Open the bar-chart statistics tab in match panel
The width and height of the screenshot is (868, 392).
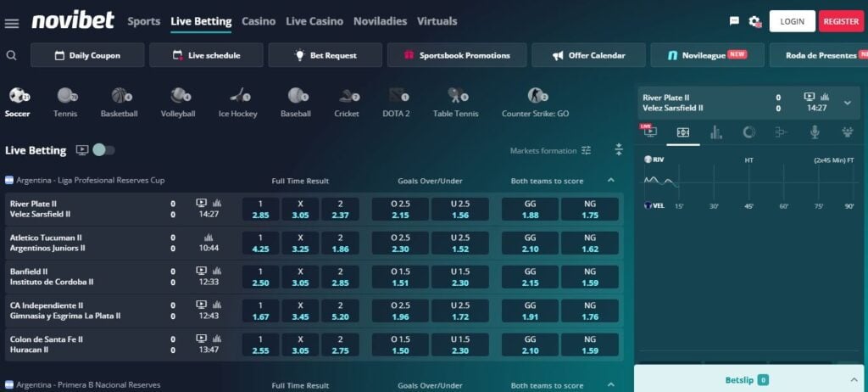(715, 132)
